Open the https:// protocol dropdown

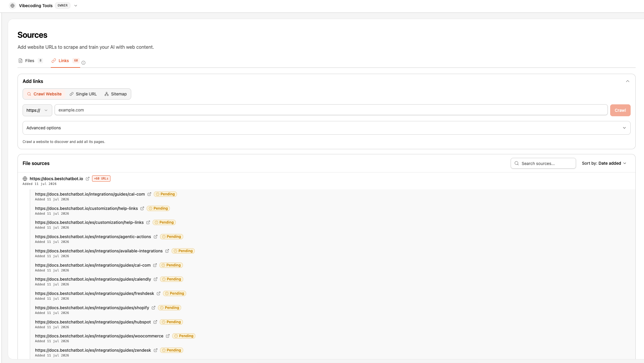pyautogui.click(x=37, y=110)
